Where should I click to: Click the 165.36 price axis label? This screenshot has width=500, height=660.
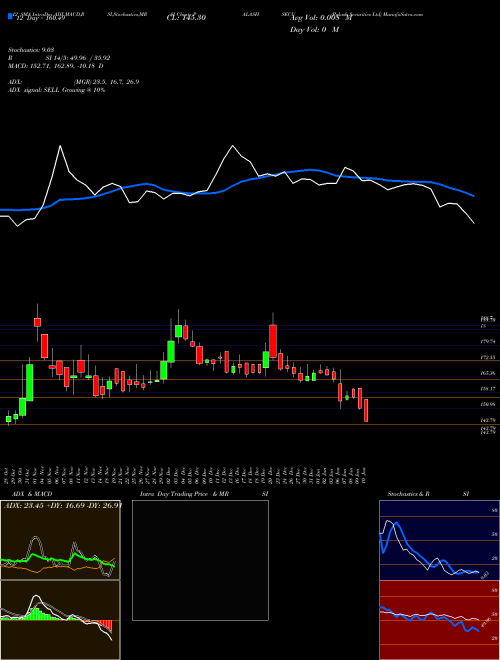pos(489,373)
